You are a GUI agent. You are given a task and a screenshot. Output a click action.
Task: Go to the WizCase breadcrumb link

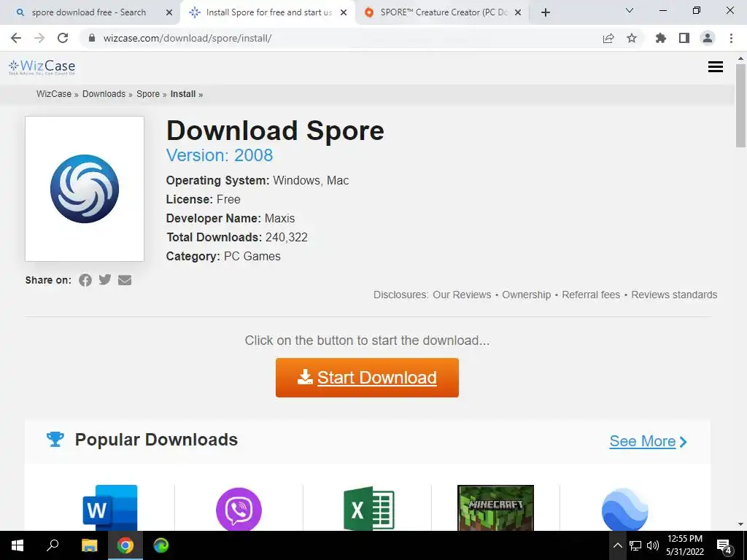coord(54,94)
